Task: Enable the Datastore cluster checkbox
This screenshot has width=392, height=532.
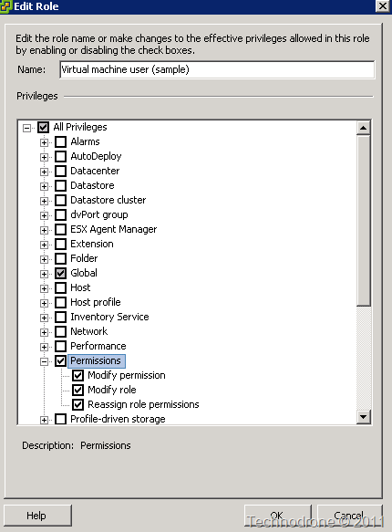Action: click(61, 200)
